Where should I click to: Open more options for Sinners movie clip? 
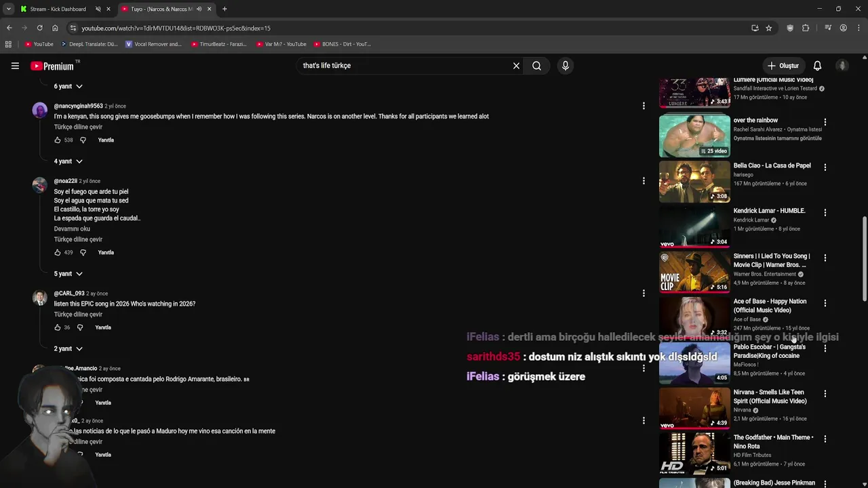coord(825,258)
